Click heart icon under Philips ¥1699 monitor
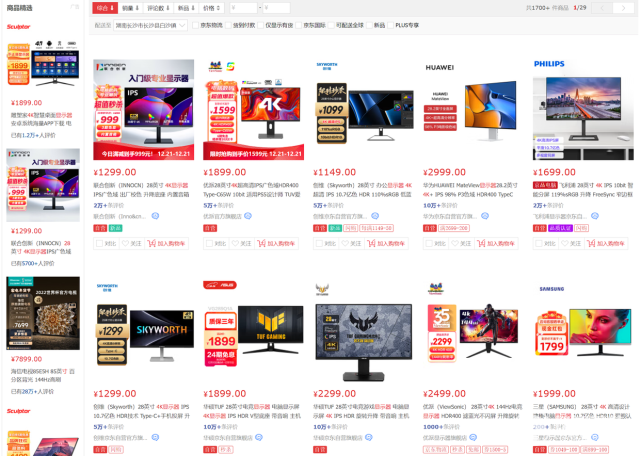 (x=572, y=243)
